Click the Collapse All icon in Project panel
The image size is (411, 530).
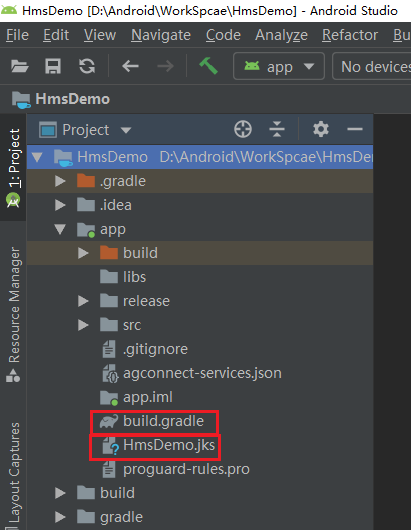(x=277, y=129)
